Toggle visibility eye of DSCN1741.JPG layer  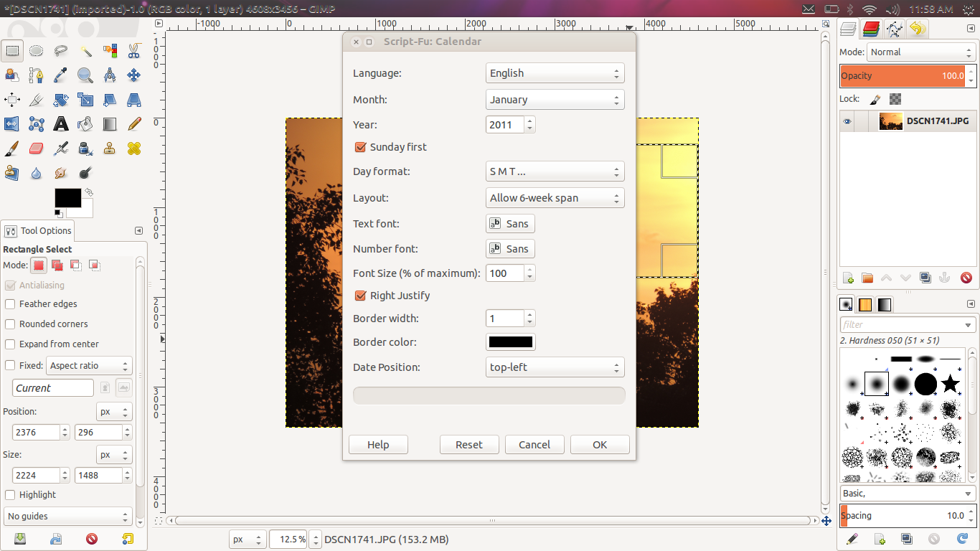tap(847, 122)
